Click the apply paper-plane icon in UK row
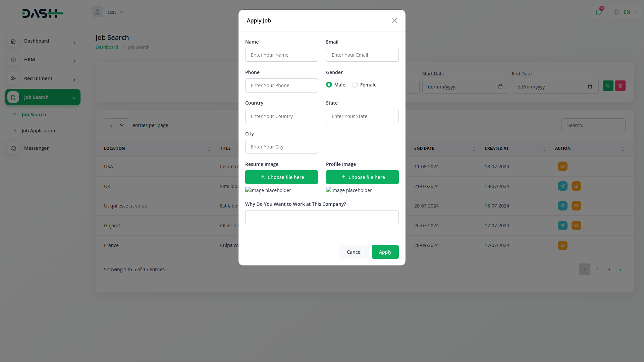The width and height of the screenshot is (644, 362). (x=562, y=186)
